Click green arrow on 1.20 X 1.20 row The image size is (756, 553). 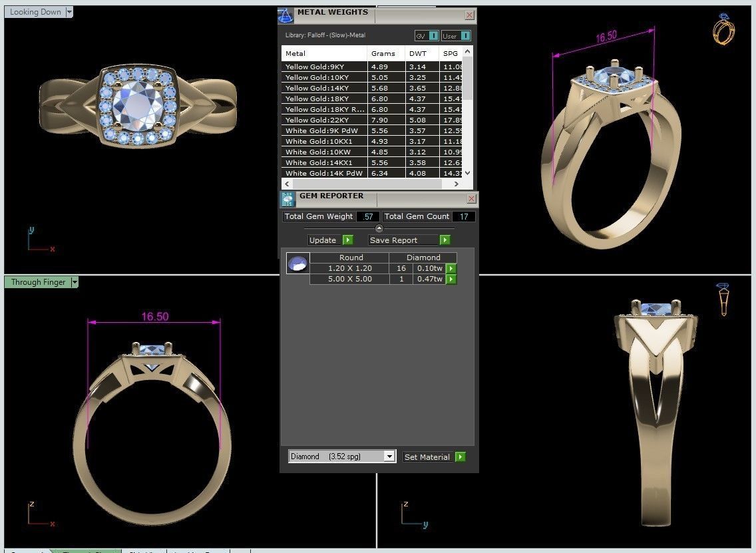tap(451, 269)
